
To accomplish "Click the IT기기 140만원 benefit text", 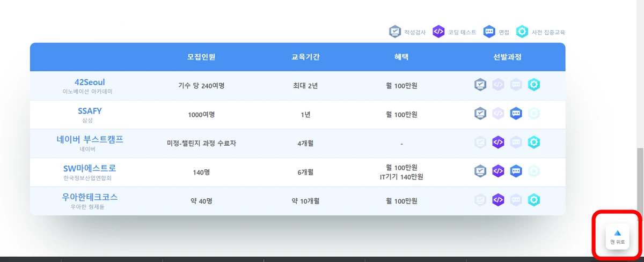I will (401, 177).
